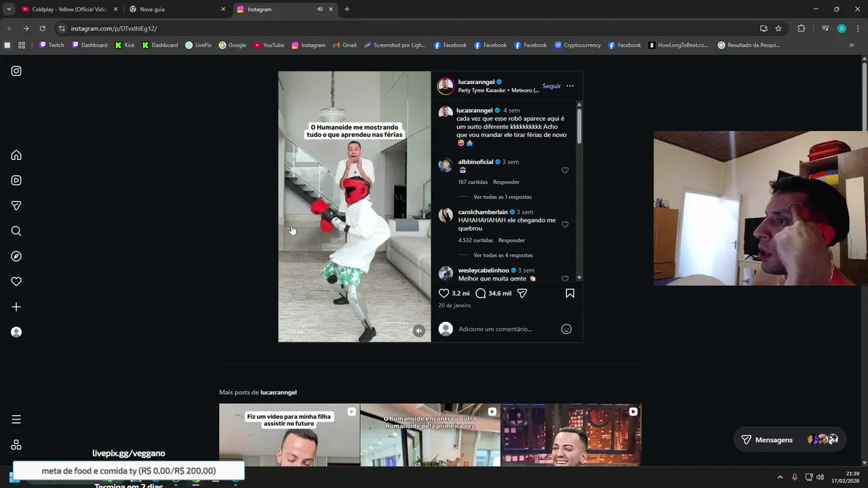
Task: Select the Instagram browser tab
Action: (285, 9)
